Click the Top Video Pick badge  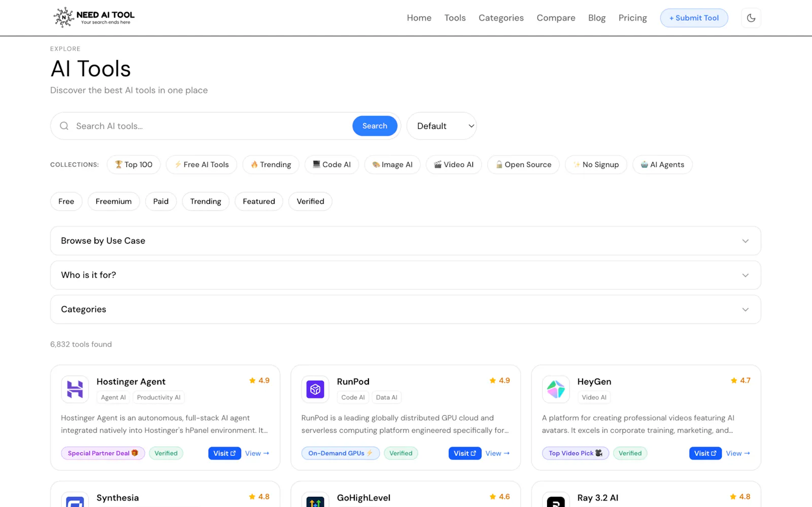tap(576, 453)
